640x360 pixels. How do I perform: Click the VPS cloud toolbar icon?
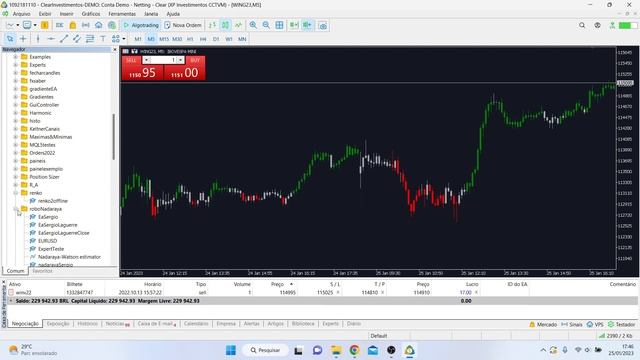click(99, 25)
